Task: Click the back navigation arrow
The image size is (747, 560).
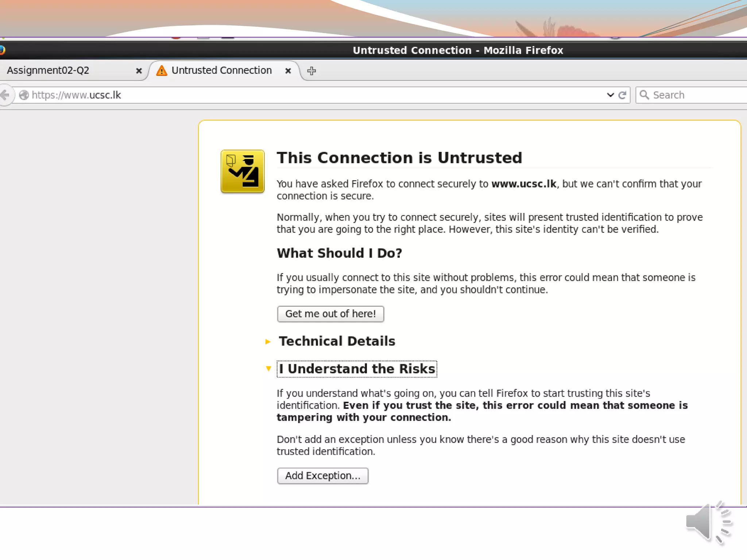Action: coord(5,95)
